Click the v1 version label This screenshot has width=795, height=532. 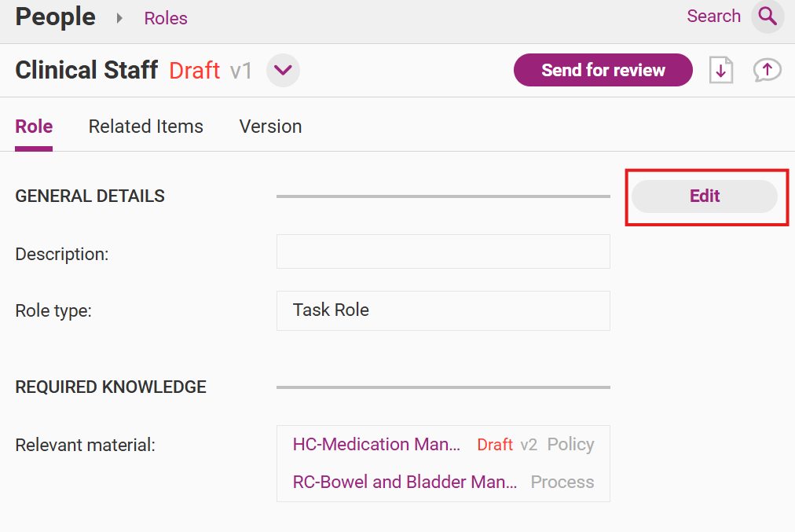(x=241, y=71)
